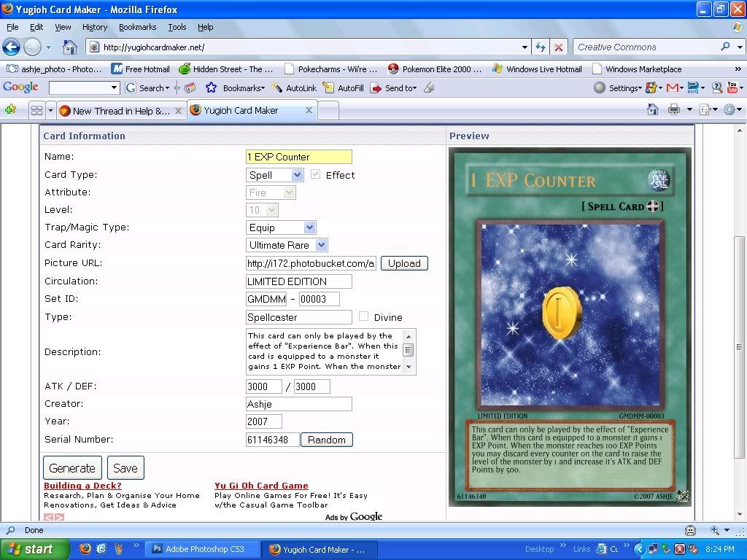Click the Google toolbar bookmarks star icon
747x560 pixels.
(x=211, y=88)
